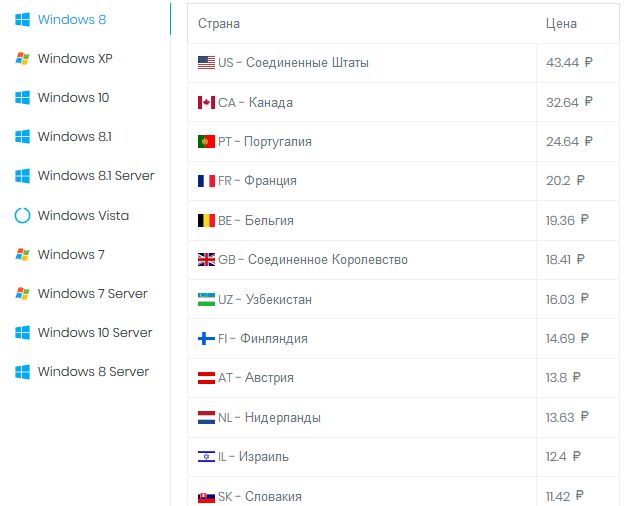
Task: Click the Windows Vista circle icon
Action: 22,215
